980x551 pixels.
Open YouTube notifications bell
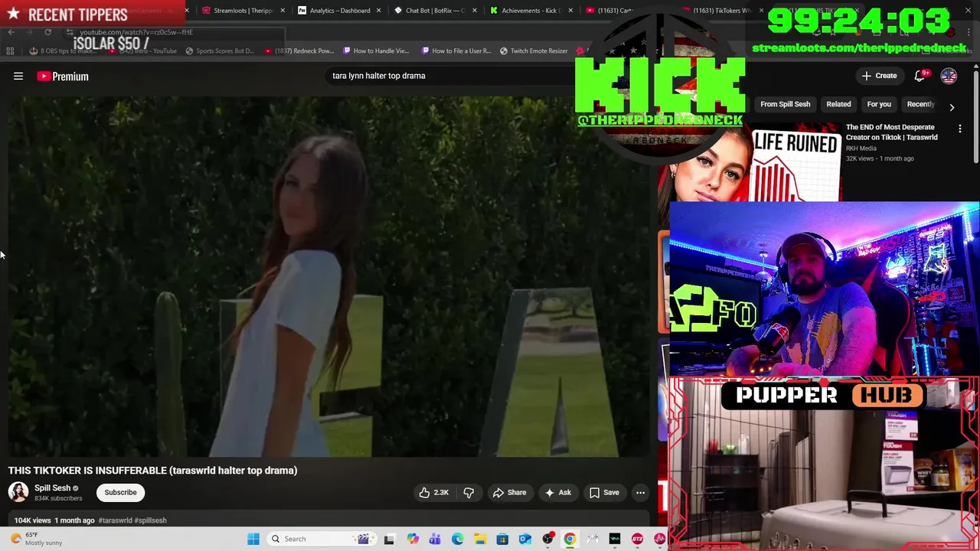coord(921,76)
